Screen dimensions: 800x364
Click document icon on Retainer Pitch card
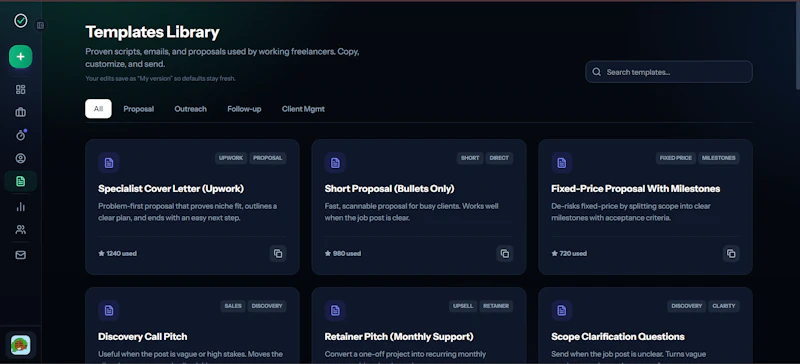coord(335,310)
